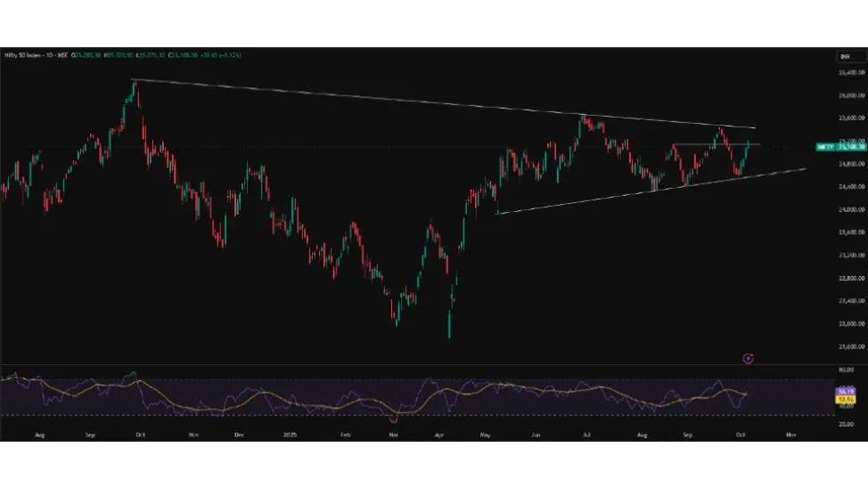Click the purple RSI value label
Image resolution: width=868 pixels, height=488 pixels.
pos(845,391)
